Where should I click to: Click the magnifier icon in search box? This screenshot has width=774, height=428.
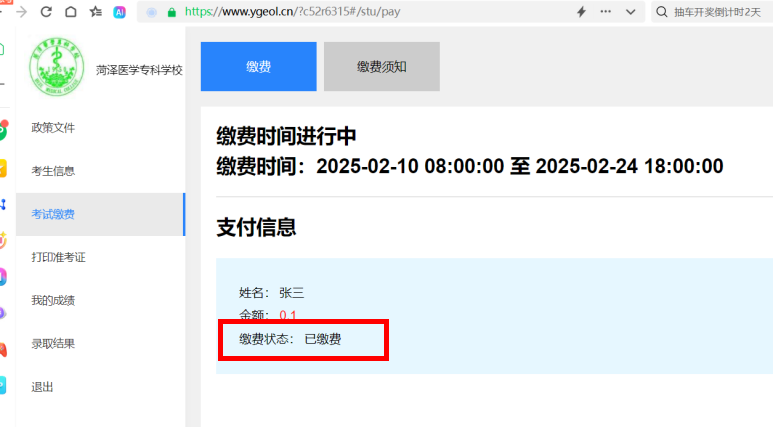coord(663,12)
